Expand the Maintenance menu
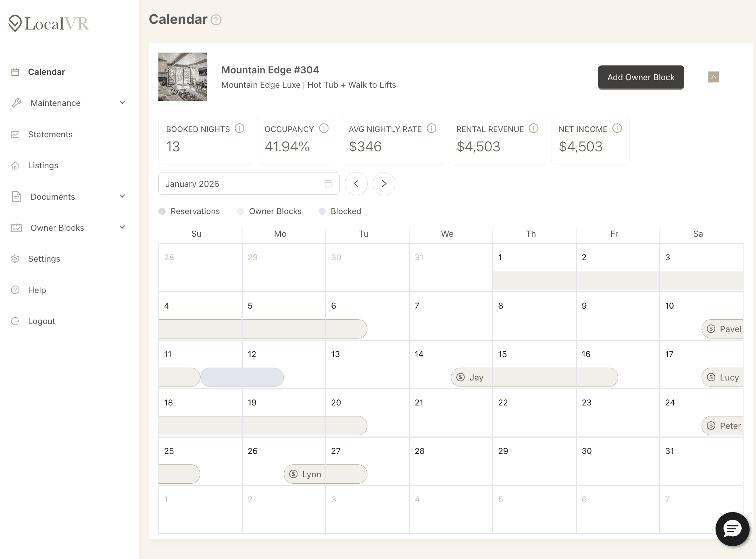Image resolution: width=756 pixels, height=559 pixels. click(122, 102)
